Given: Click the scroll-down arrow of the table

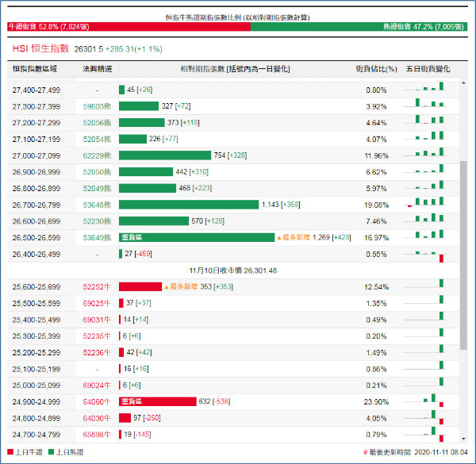Looking at the screenshot, I should [x=463, y=439].
